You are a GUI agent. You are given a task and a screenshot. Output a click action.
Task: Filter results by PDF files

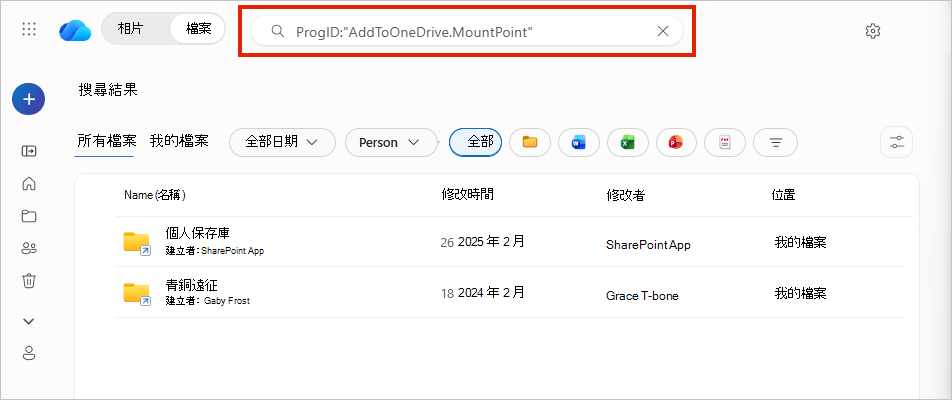[725, 143]
